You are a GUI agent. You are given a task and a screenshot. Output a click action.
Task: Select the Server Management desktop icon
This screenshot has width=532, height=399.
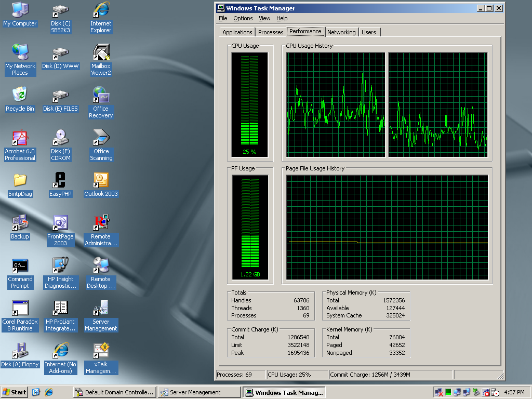101,316
